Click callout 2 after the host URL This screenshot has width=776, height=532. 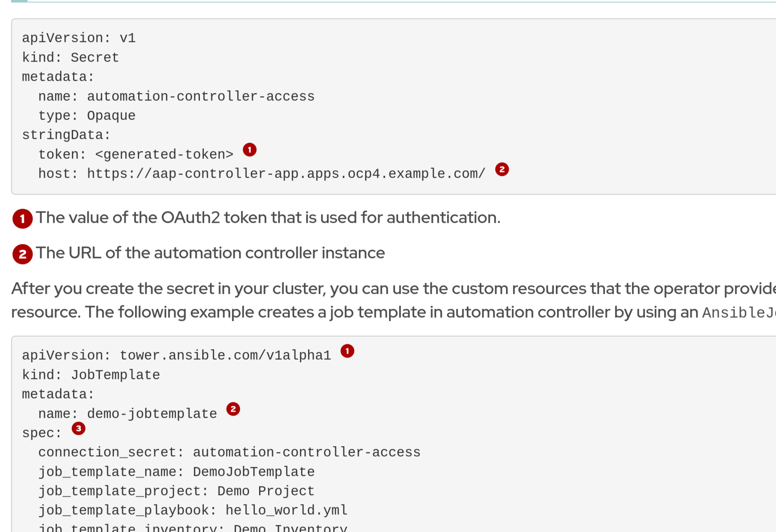(x=502, y=169)
